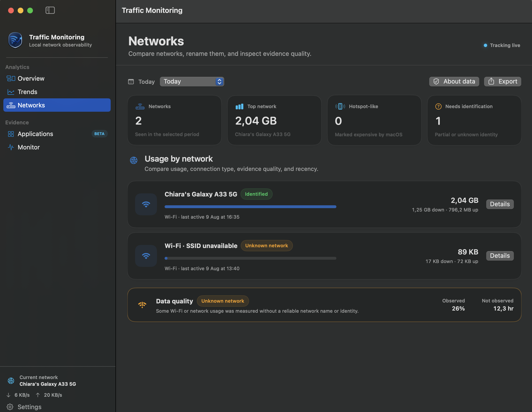This screenshot has height=412, width=532.
Task: Click the calendar icon beside Today
Action: coord(131,82)
